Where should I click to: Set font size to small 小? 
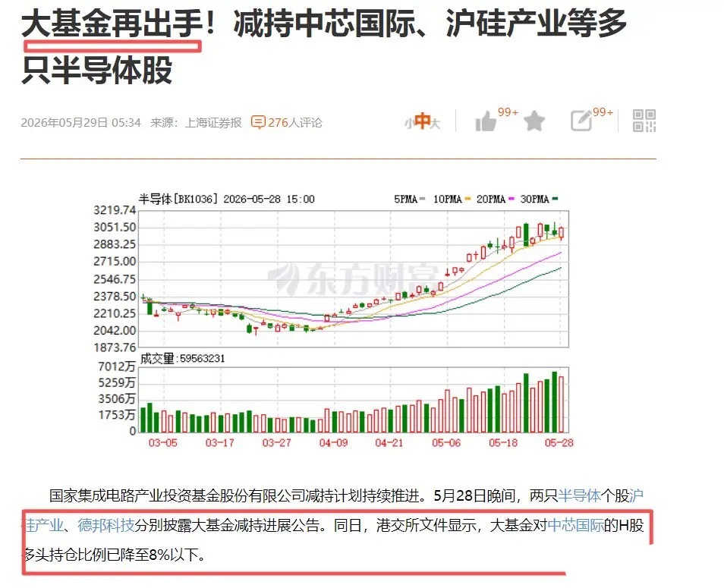[408, 124]
